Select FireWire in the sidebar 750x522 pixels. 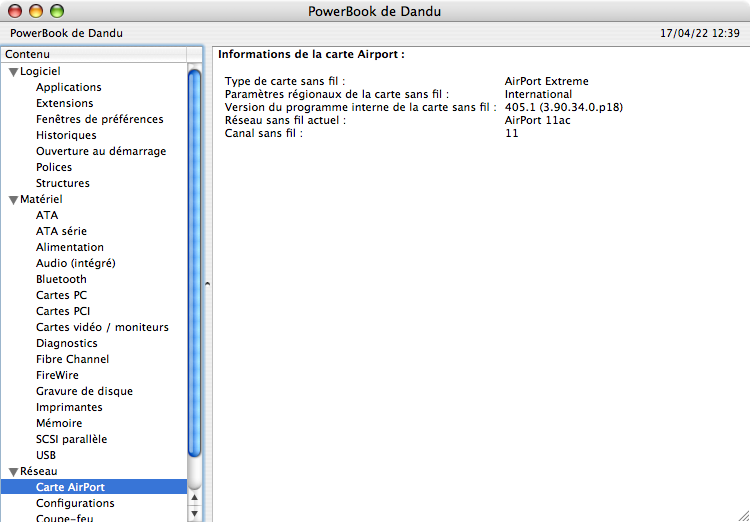click(57, 375)
